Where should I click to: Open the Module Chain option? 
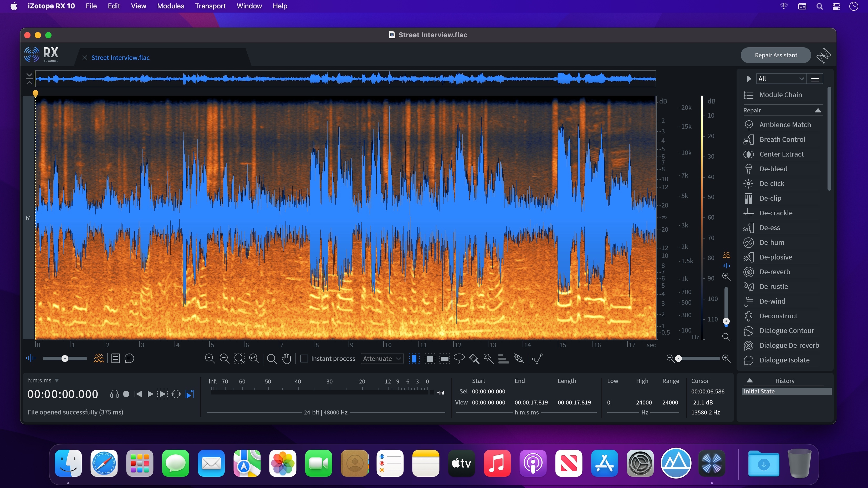(780, 95)
